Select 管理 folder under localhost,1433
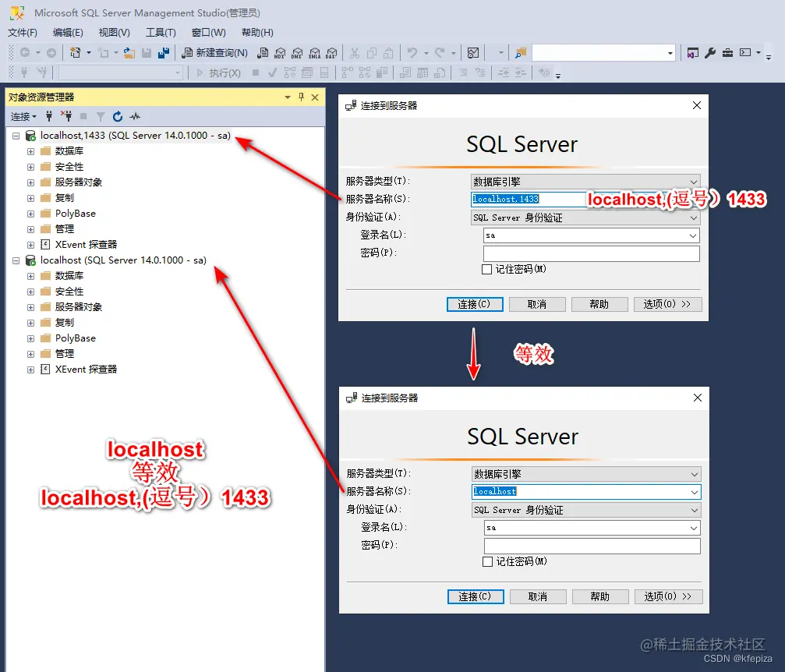This screenshot has width=785, height=672. tap(65, 229)
